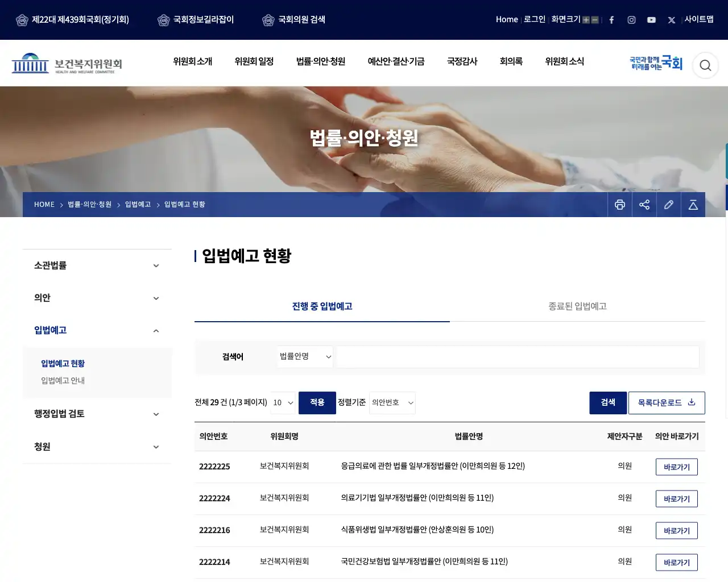Image resolution: width=728 pixels, height=582 pixels.
Task: Open the 예산안·결산·기금 menu
Action: 396,61
